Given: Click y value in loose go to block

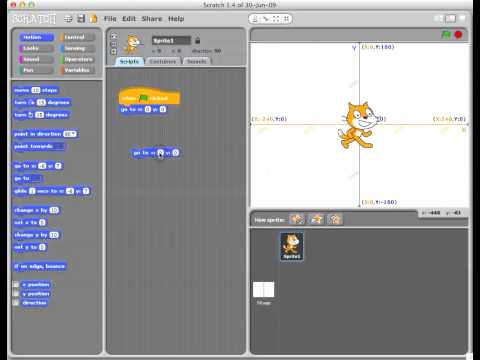Looking at the screenshot, I should pyautogui.click(x=176, y=153).
